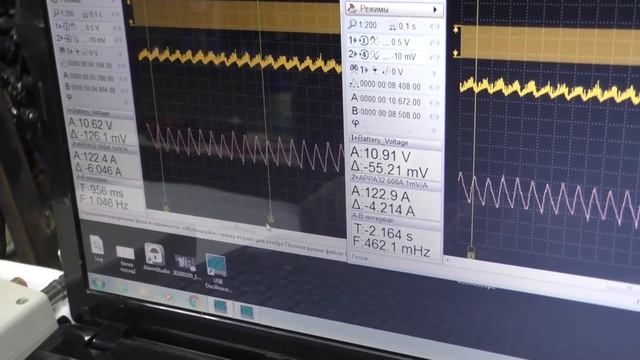
Task: Step channel 1 0.5 V range arrows, right window
Action: pyautogui.click(x=435, y=42)
